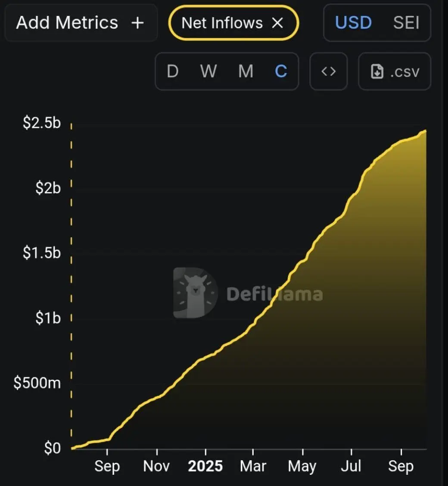Click the plus icon beside Add Metrics
Viewport: 448px width, 486px height.
137,23
